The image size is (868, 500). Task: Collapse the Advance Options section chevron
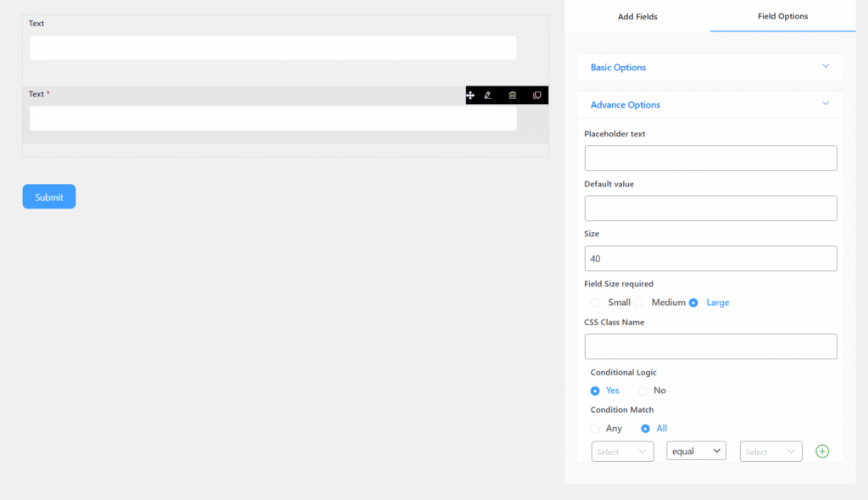click(825, 104)
